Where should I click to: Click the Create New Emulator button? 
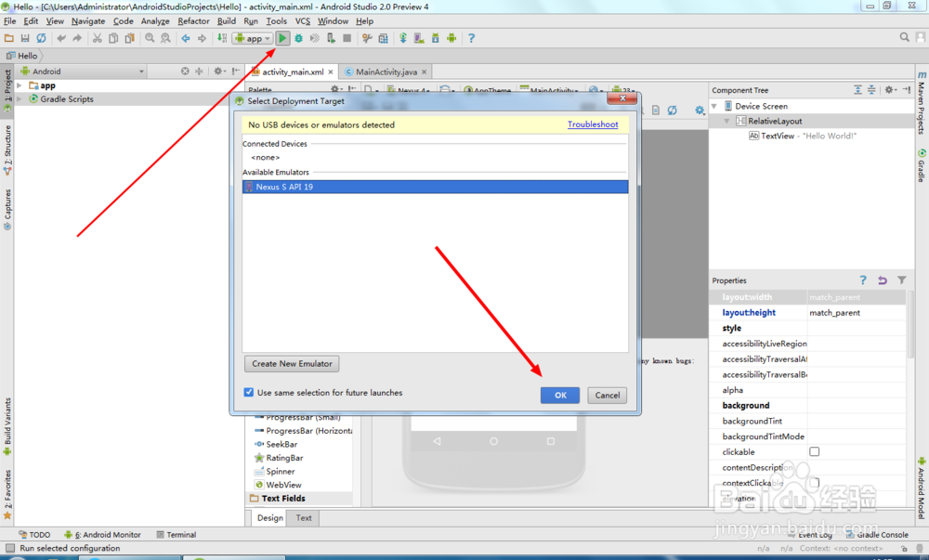coord(292,363)
